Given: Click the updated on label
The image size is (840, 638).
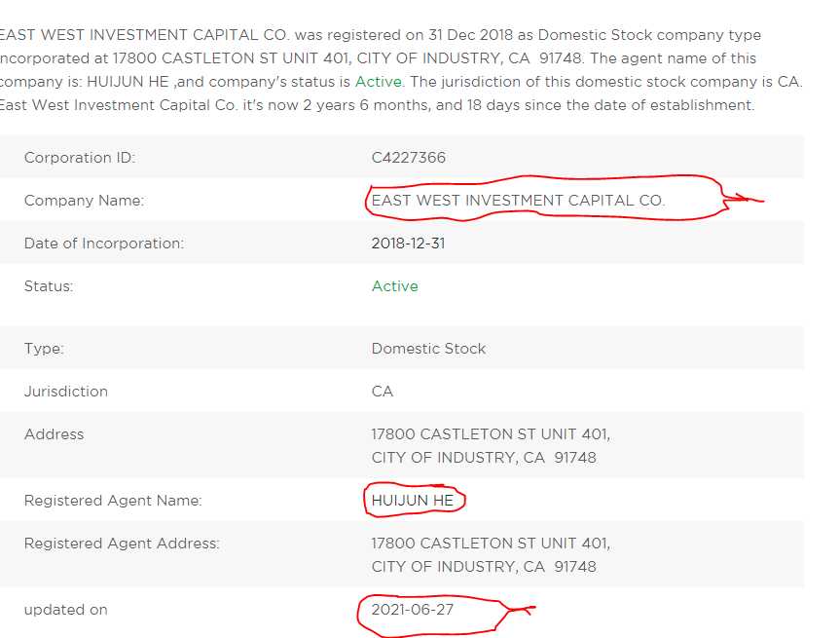Looking at the screenshot, I should click(x=66, y=610).
